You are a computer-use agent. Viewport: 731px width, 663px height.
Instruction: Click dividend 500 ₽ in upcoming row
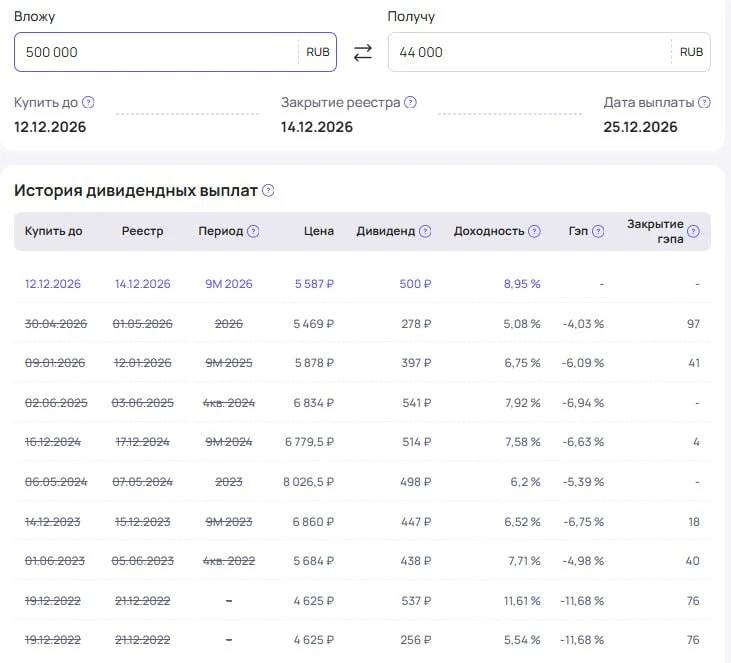415,284
